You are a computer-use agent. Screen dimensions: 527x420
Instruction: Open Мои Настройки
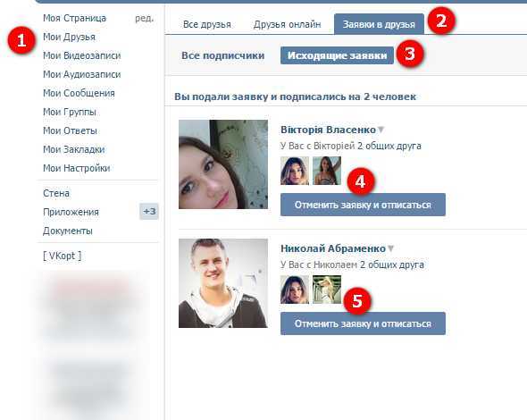coord(76,168)
